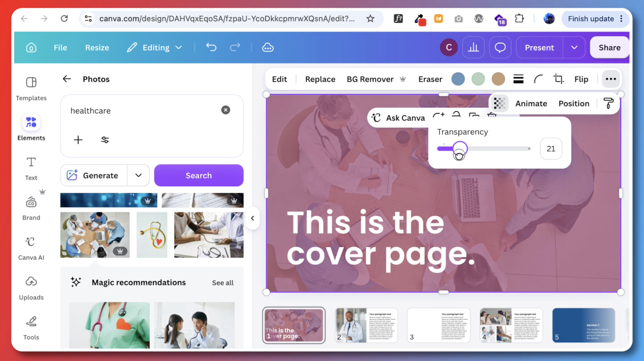Clear the healthcare search field
The width and height of the screenshot is (644, 361).
click(x=226, y=110)
